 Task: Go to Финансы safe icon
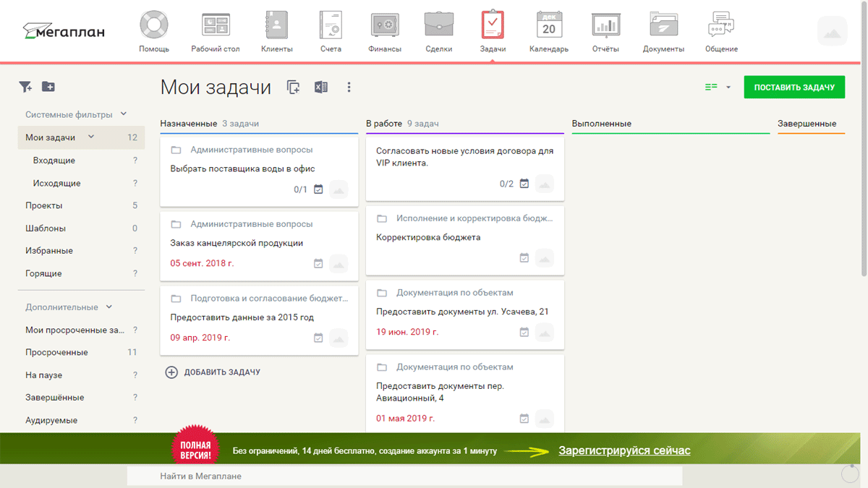(385, 26)
